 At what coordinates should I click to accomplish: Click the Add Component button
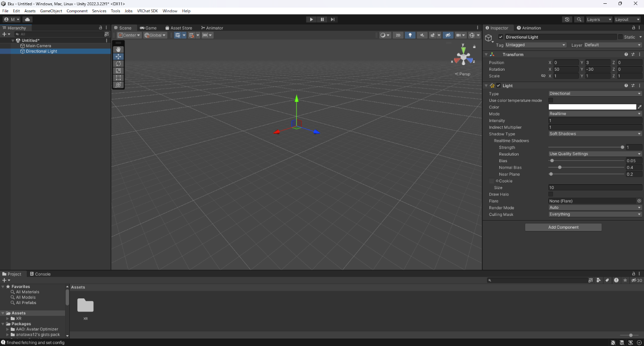point(563,227)
